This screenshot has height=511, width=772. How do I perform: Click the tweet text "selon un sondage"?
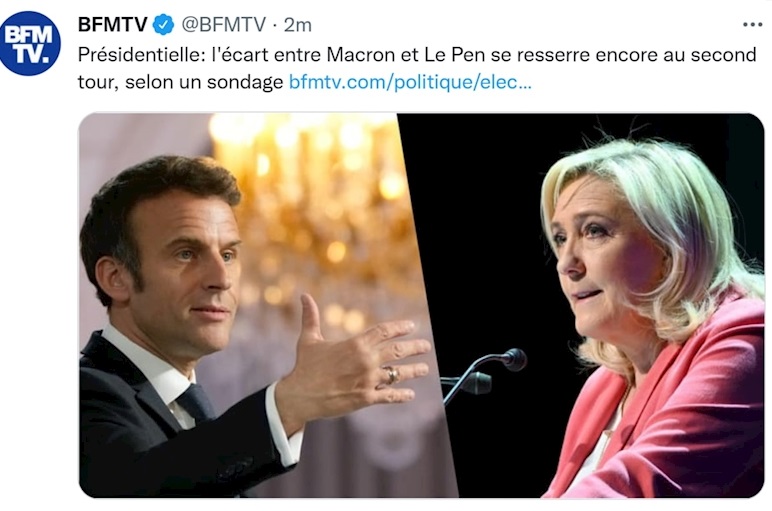pyautogui.click(x=204, y=82)
